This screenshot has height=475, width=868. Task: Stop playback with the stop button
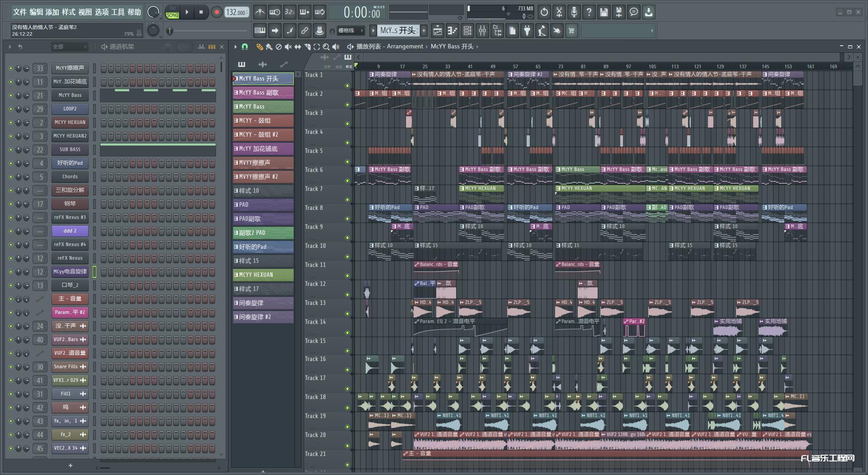click(x=201, y=12)
